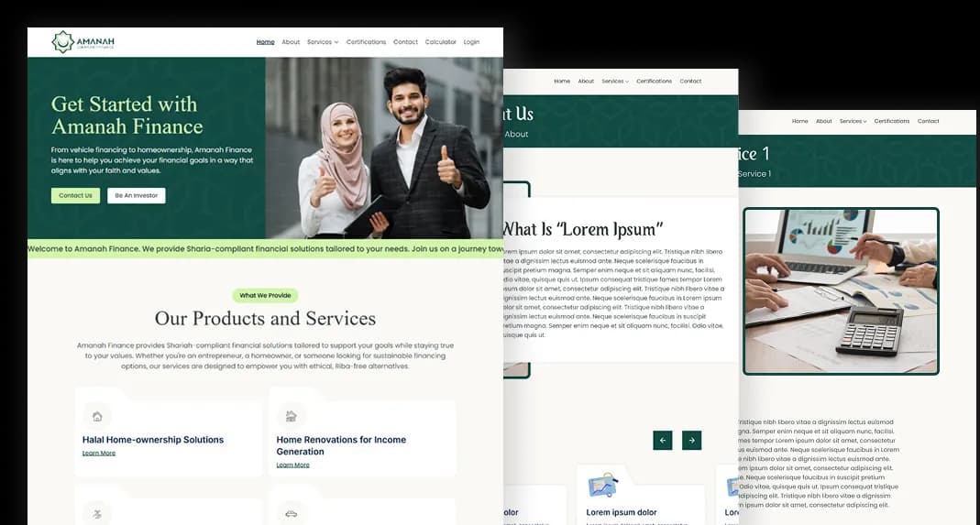Click the hero photo of the couple
This screenshot has height=525, width=980.
click(384, 148)
